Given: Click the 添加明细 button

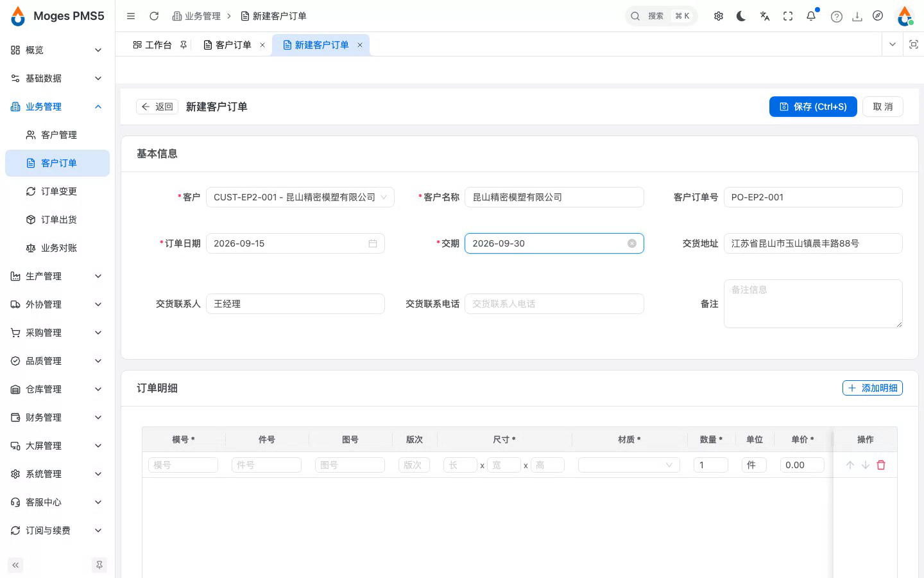Looking at the screenshot, I should point(873,388).
